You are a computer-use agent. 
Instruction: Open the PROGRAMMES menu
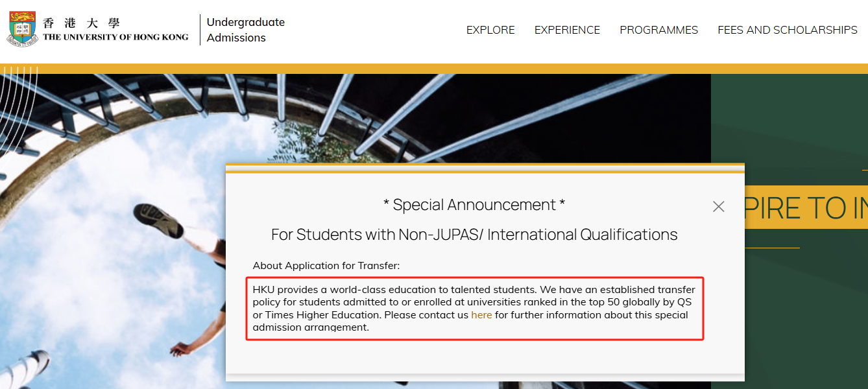[658, 30]
